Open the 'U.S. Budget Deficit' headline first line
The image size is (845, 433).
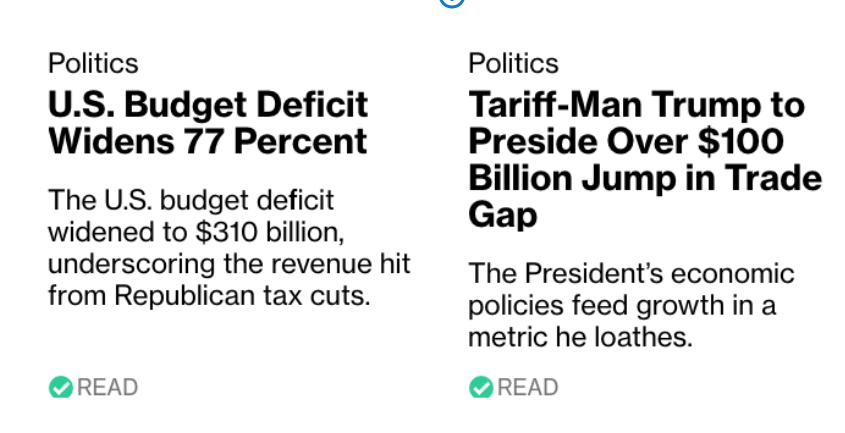[208, 105]
